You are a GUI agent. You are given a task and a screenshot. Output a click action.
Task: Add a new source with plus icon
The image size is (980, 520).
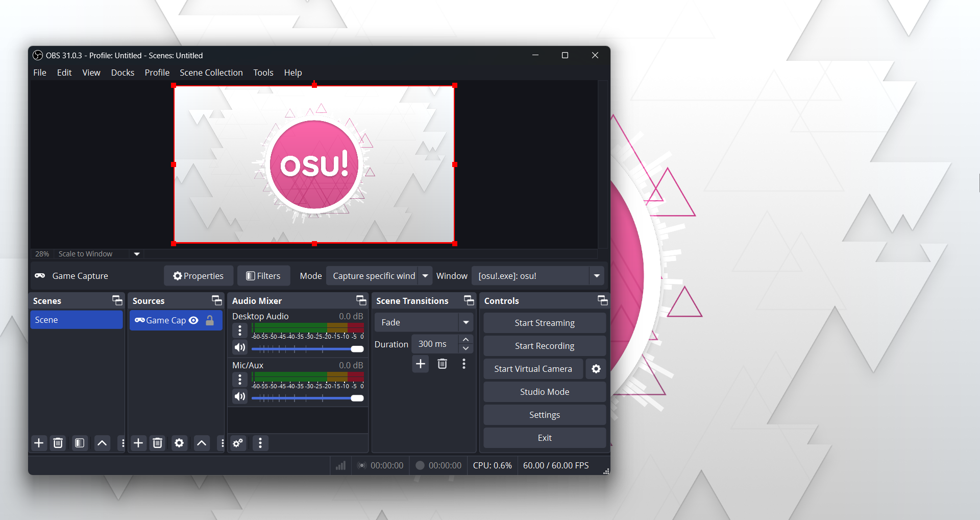coord(138,443)
